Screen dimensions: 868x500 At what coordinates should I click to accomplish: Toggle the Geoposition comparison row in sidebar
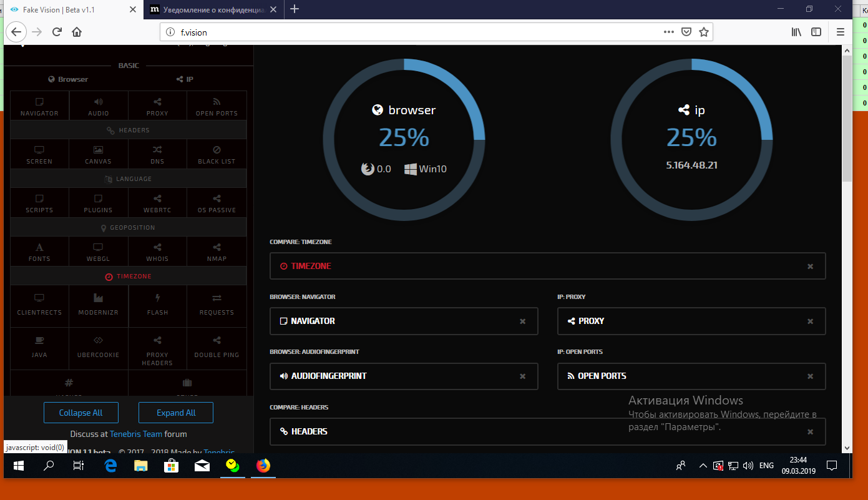click(128, 228)
